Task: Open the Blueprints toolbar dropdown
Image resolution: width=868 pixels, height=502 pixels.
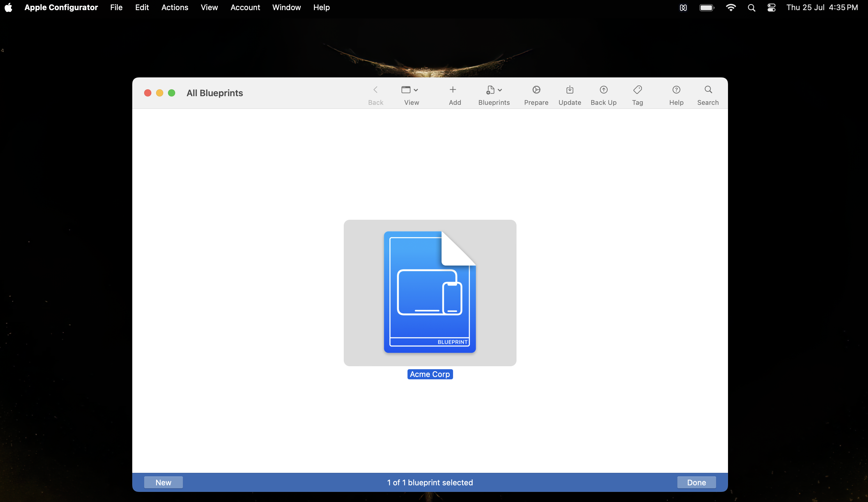Action: pos(494,90)
